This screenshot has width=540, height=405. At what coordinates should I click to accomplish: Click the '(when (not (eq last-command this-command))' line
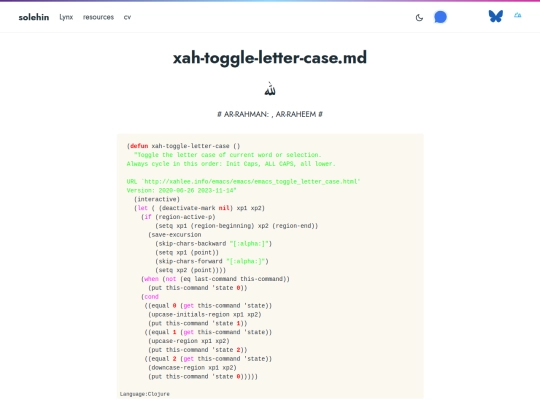(x=215, y=279)
